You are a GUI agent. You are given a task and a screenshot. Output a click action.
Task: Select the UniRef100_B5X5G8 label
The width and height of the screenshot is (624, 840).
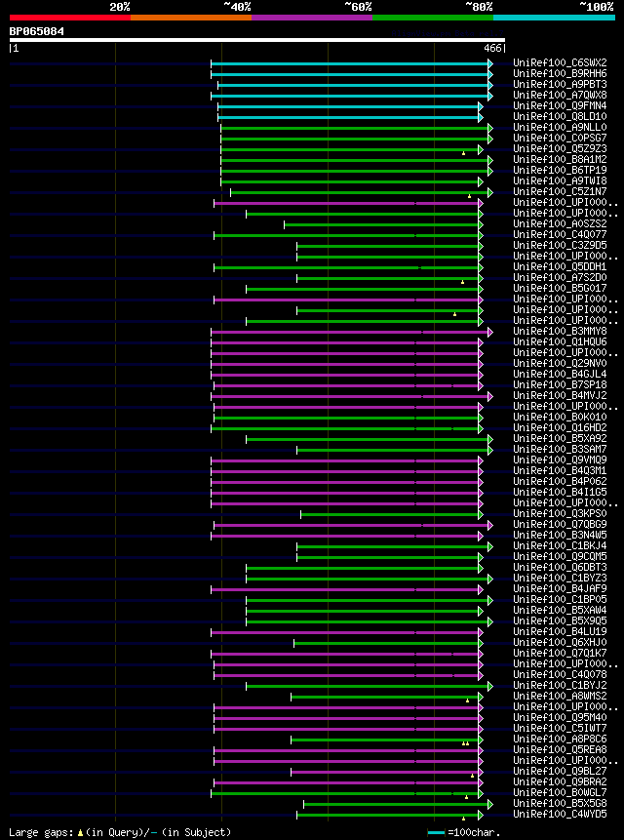pos(560,804)
